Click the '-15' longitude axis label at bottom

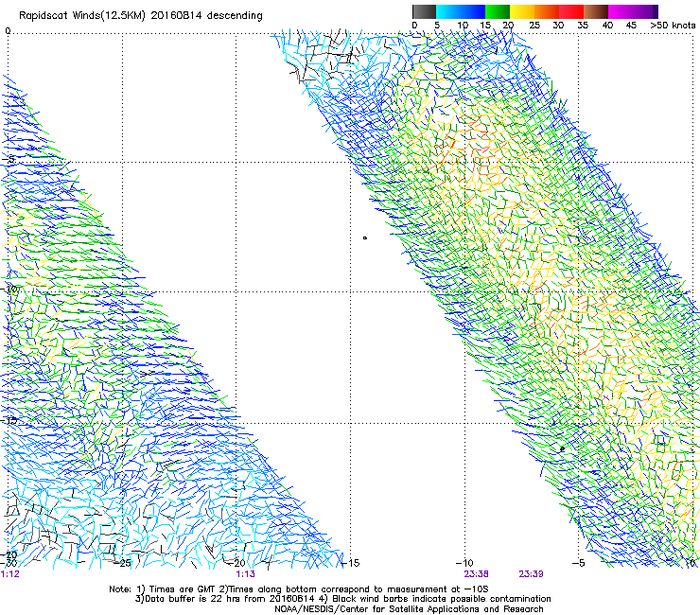tap(351, 563)
